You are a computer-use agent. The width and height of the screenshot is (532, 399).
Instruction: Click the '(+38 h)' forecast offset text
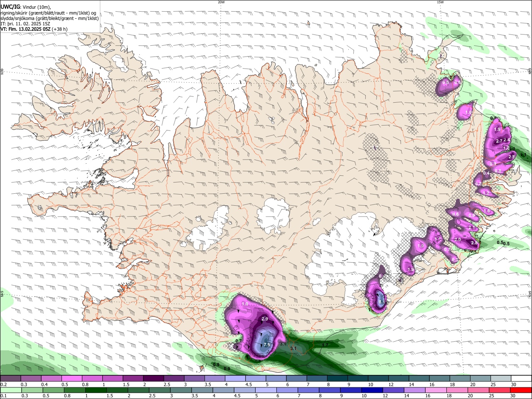(x=60, y=29)
